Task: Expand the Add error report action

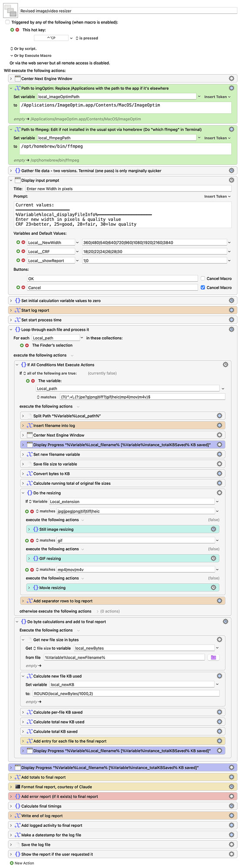Action: pyautogui.click(x=11, y=796)
